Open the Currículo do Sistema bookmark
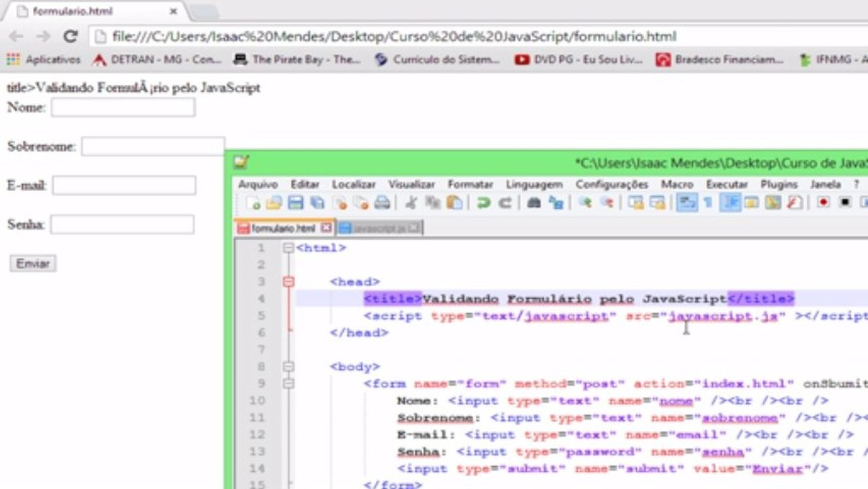 coord(437,60)
